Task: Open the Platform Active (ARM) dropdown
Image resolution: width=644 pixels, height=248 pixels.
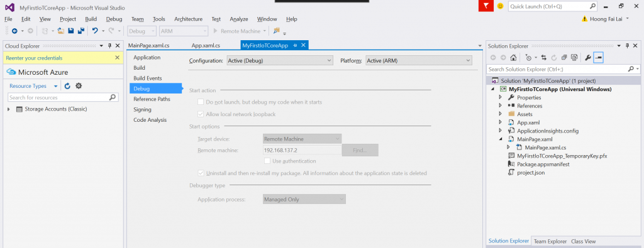Action: pyautogui.click(x=418, y=61)
